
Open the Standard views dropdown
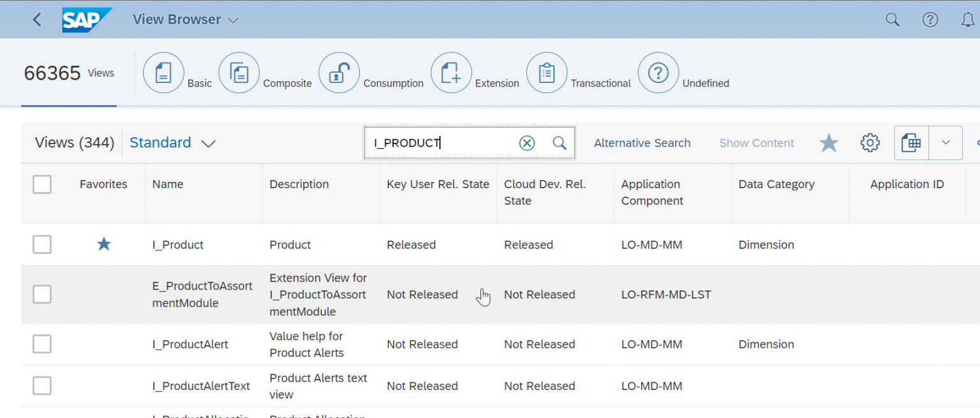tap(209, 143)
